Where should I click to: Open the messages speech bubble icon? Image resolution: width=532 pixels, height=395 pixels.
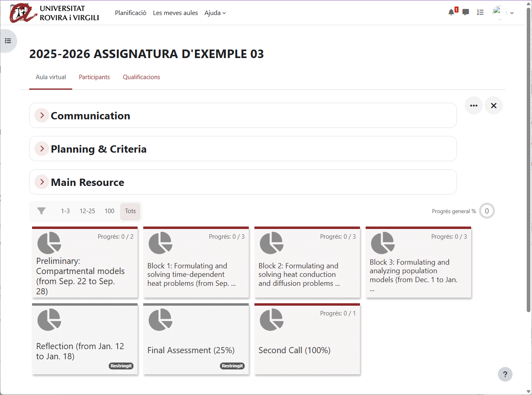click(466, 13)
